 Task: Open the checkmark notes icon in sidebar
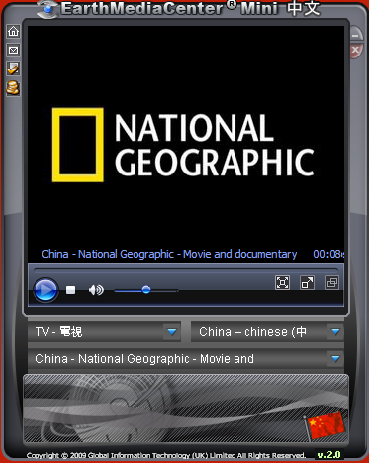tap(13, 69)
